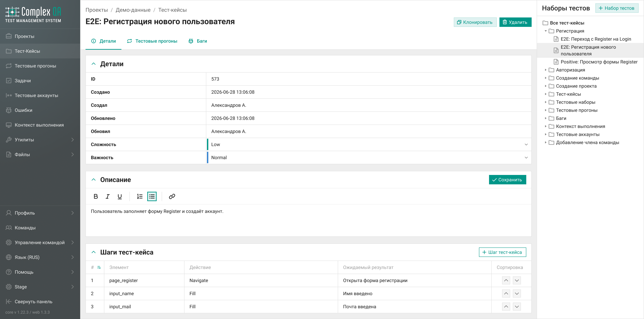644x319 pixels.
Task: Create a new Набор тестов
Action: coord(616,8)
